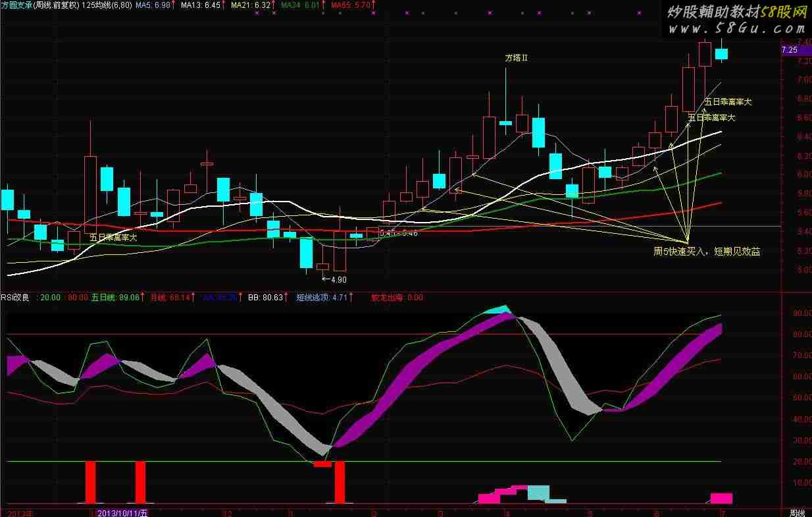Click the 方塔II annotation text
The image size is (812, 517).
(517, 58)
